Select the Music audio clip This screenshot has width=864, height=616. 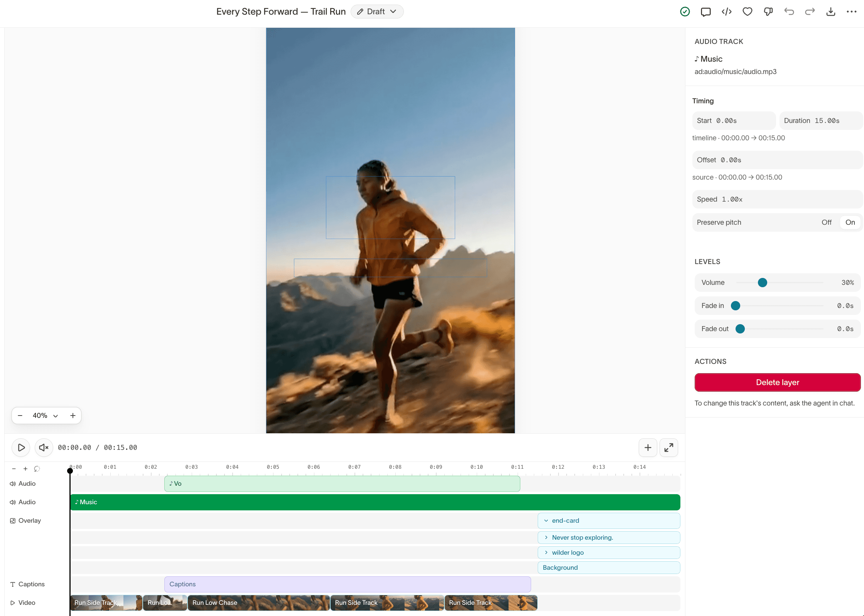(x=375, y=502)
